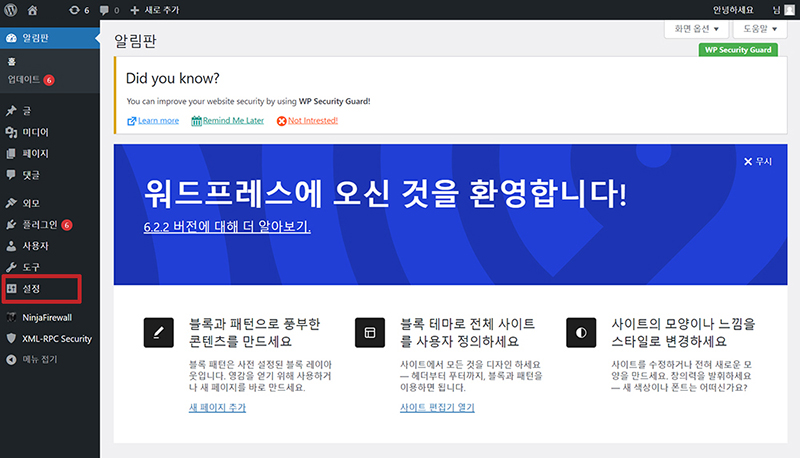Click the Did you know? heading
The image size is (800, 458).
(x=172, y=78)
